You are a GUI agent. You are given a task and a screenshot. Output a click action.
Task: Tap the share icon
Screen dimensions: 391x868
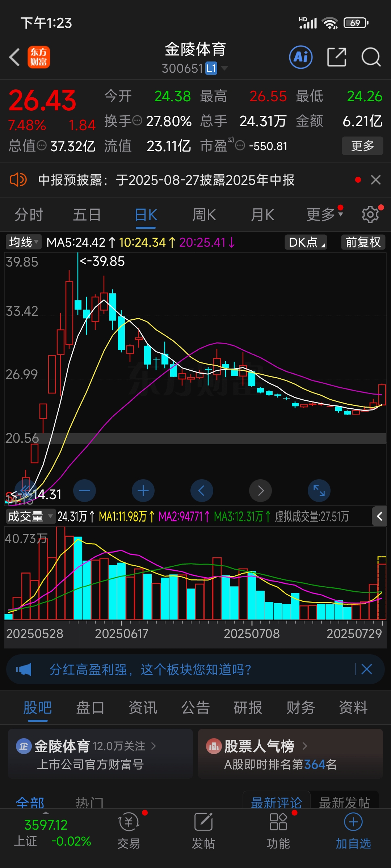[x=337, y=57]
